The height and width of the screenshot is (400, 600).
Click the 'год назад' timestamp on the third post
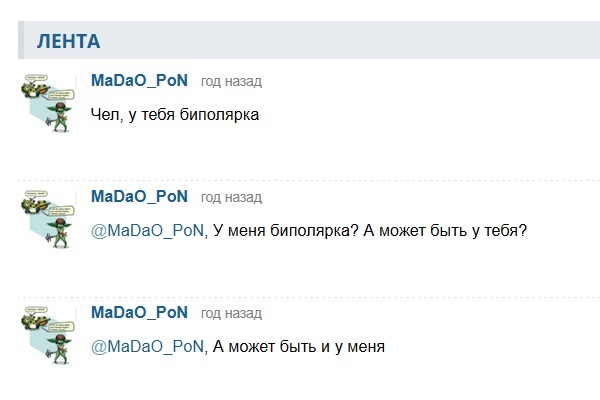click(x=232, y=313)
